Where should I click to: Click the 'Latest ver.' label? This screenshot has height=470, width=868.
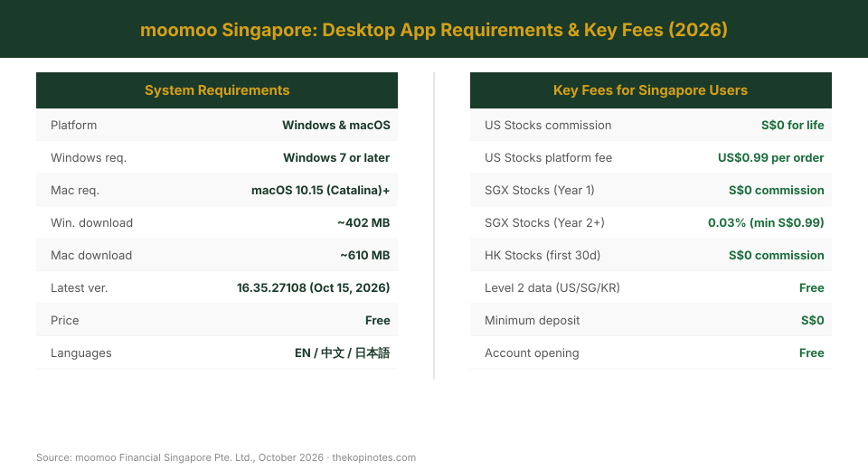click(80, 287)
